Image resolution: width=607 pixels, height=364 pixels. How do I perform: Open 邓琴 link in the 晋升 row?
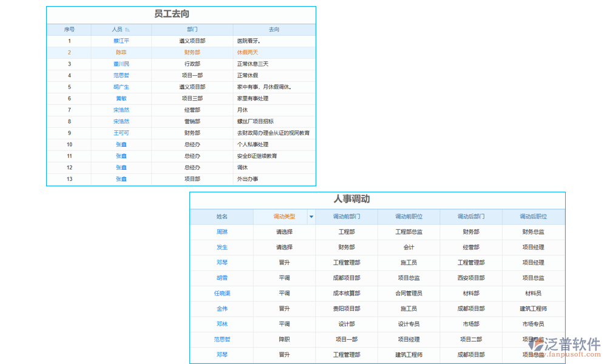click(x=221, y=262)
